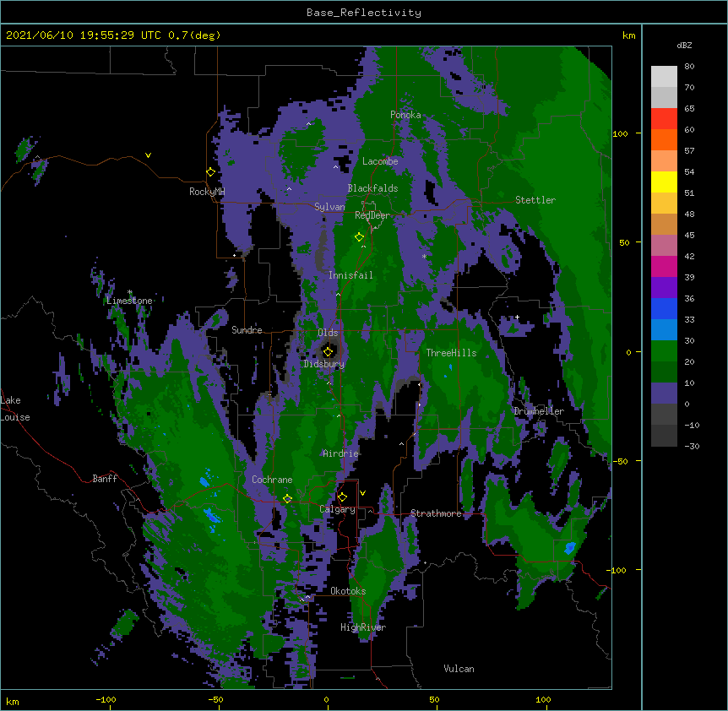The image size is (728, 711).
Task: Click the ThreeHills label
Action: point(451,353)
